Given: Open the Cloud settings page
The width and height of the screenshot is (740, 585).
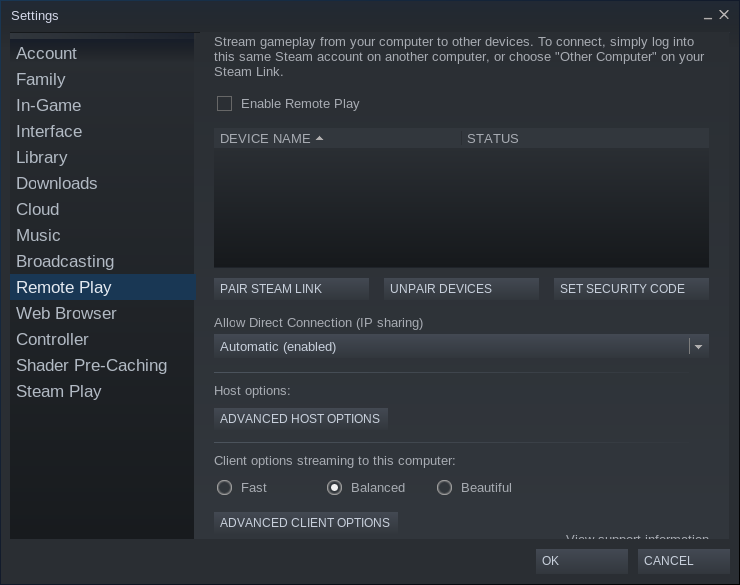Looking at the screenshot, I should (102, 209).
